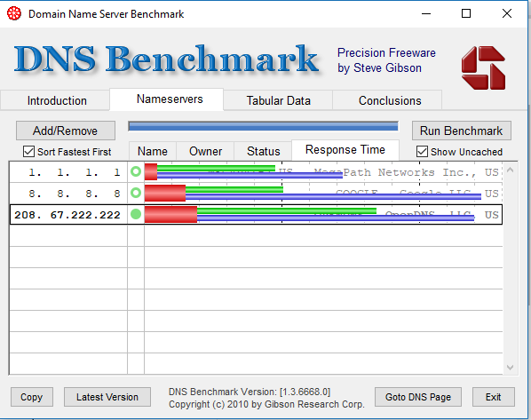The height and width of the screenshot is (420, 531).
Task: Close the DNS Benchmark window
Action: 507,13
